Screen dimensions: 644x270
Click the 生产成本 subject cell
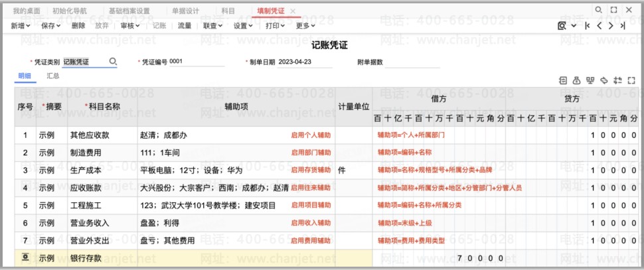pyautogui.click(x=103, y=170)
